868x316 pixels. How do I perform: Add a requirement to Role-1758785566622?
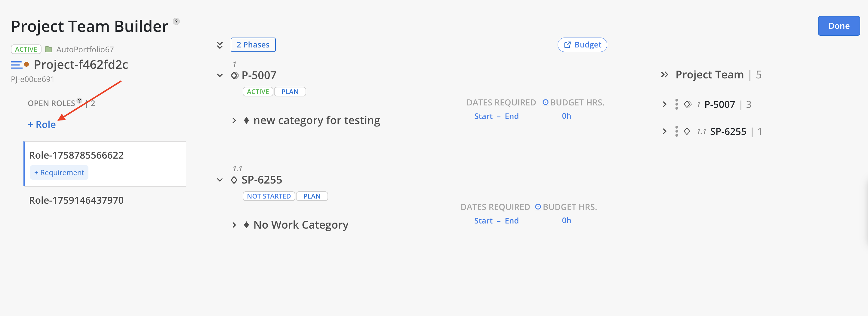click(59, 173)
